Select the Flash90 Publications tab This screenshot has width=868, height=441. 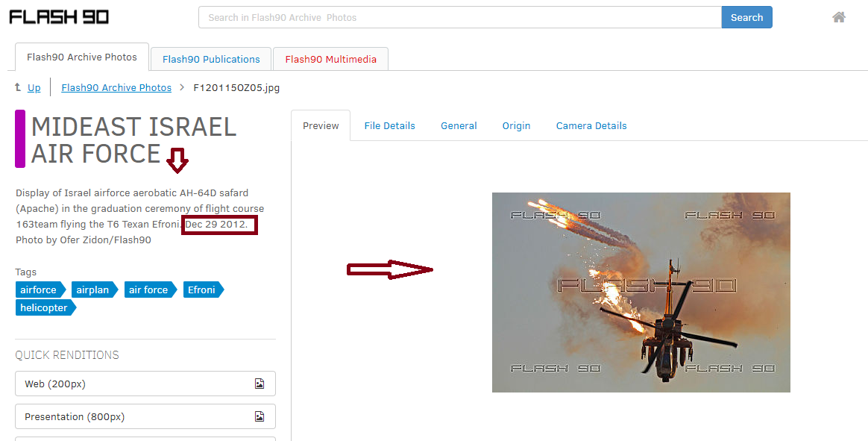(x=211, y=59)
